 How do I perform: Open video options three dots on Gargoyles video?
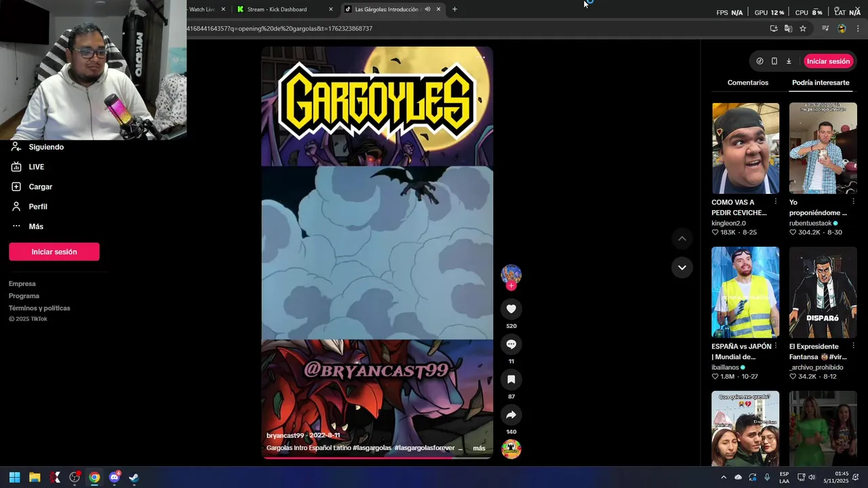click(x=481, y=58)
